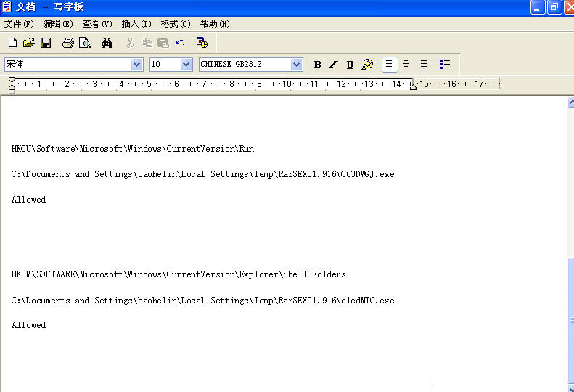The height and width of the screenshot is (392, 574).
Task: Expand the font size dropdown arrow
Action: pyautogui.click(x=186, y=65)
